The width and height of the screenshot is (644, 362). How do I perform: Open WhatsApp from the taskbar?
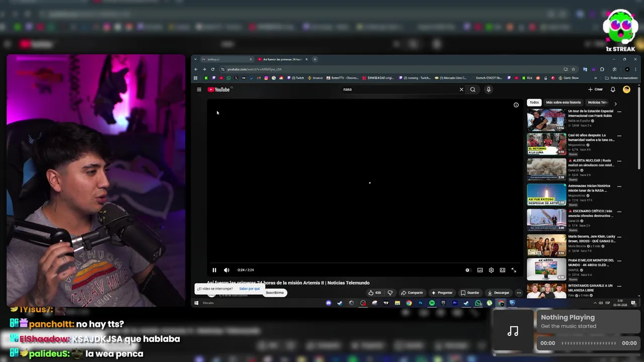click(x=478, y=303)
